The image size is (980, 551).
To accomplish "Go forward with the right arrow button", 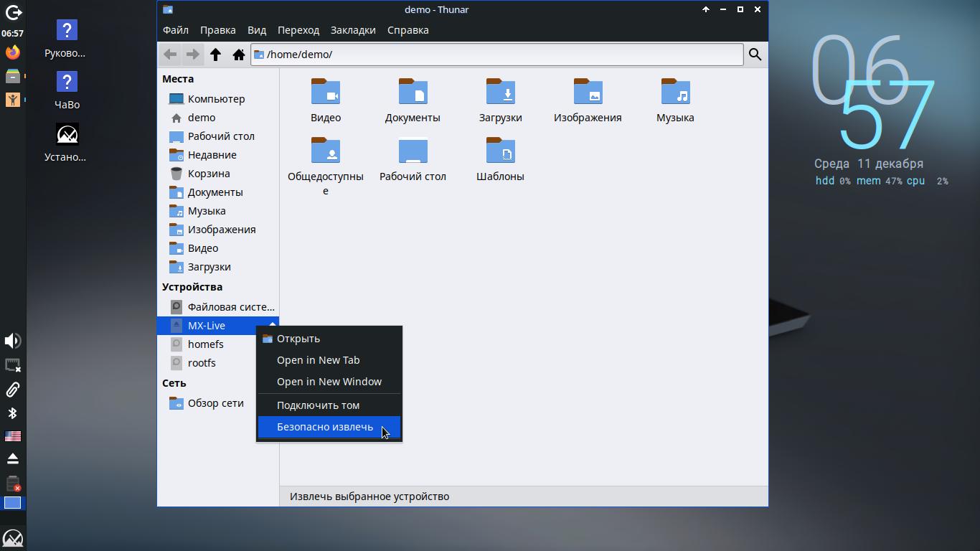I will click(192, 55).
